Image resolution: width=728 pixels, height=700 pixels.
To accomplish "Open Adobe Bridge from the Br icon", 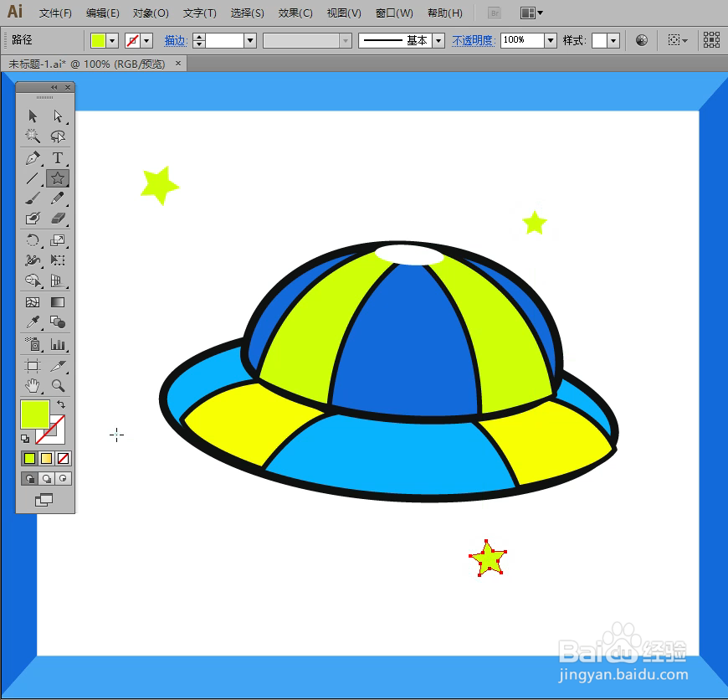I will click(x=495, y=13).
